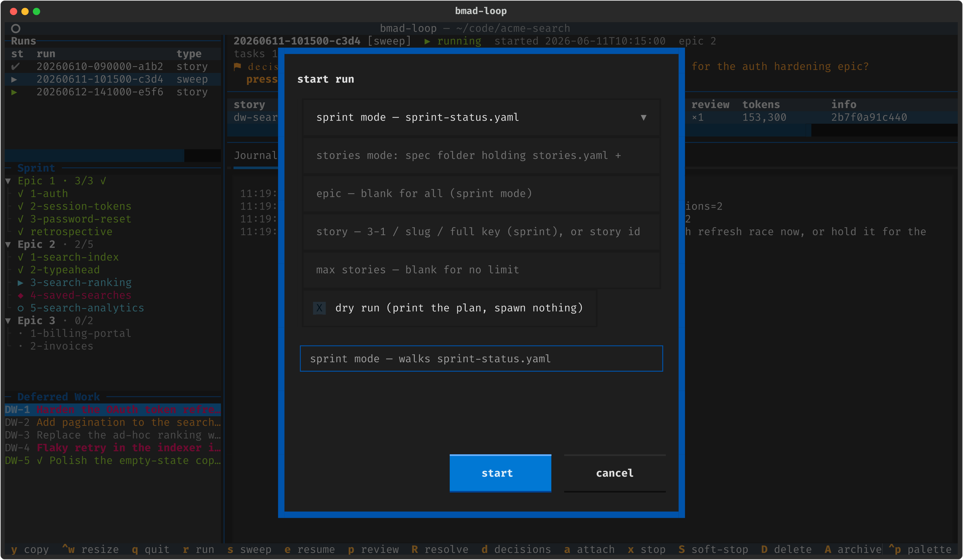The image size is (963, 560).
Task: Select run 20260612-141000-e5f6
Action: [x=113, y=92]
